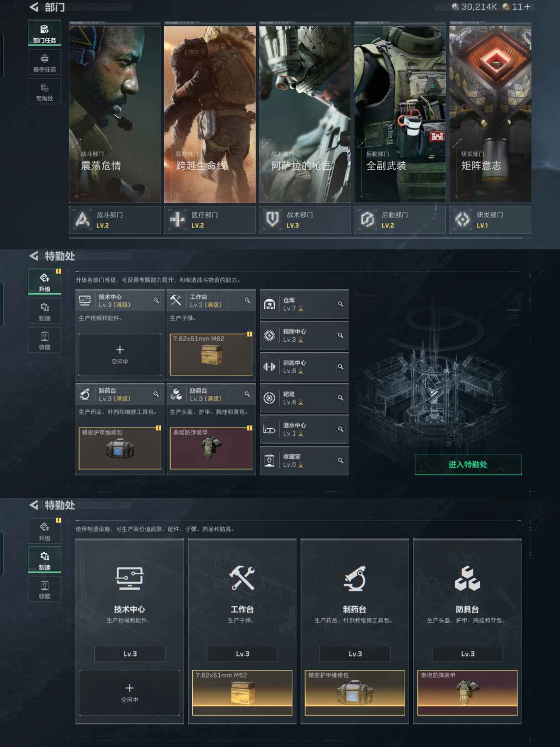Select the 医疗部门 LV.2 cross icon

pos(177,220)
